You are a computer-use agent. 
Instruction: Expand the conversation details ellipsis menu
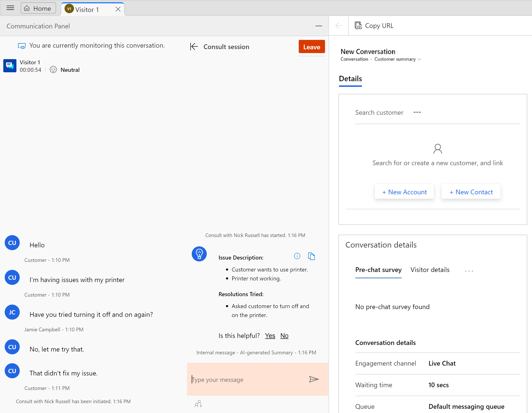469,270
